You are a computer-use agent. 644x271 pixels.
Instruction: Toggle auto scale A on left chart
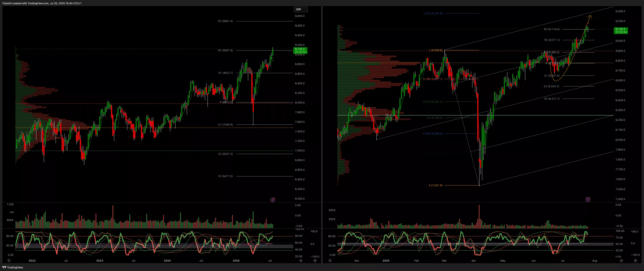301,261
